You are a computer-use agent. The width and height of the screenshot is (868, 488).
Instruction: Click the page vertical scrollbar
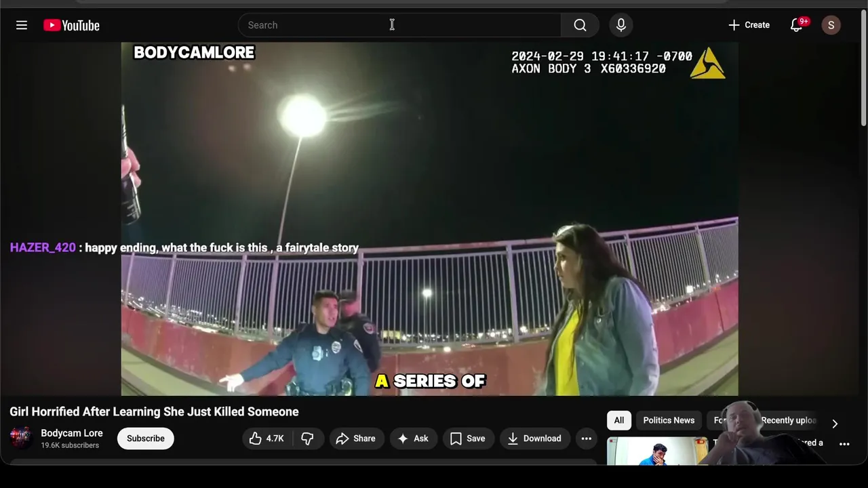click(x=863, y=68)
